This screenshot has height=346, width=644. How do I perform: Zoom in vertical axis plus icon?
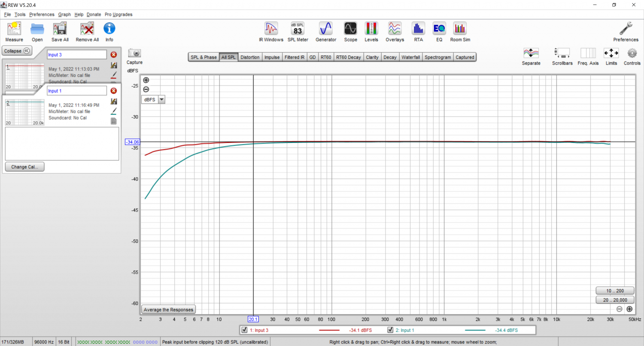coord(146,80)
